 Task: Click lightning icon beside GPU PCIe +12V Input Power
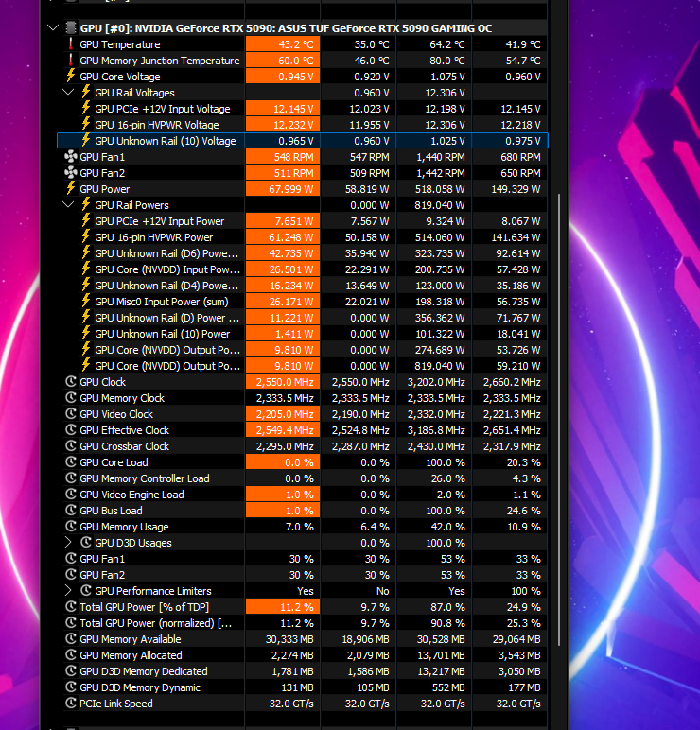click(x=86, y=221)
